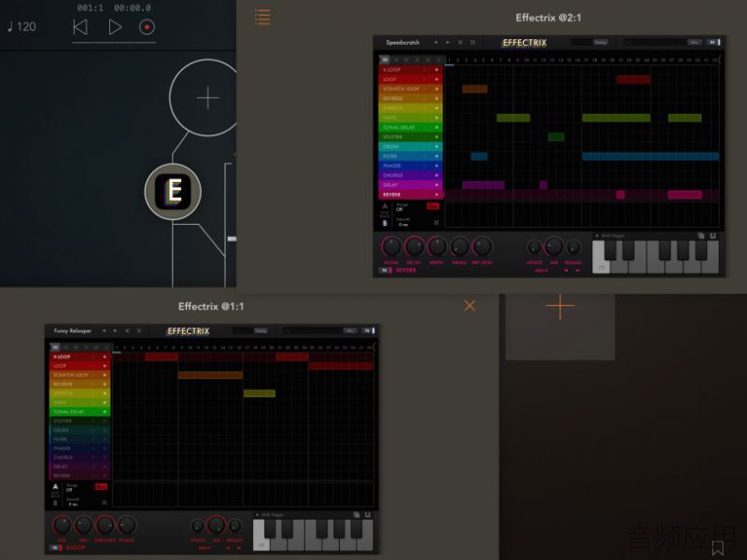Click the crossed-arrows icon beside Smooth in Effectrix @1:1
The width and height of the screenshot is (747, 560).
(x=105, y=502)
